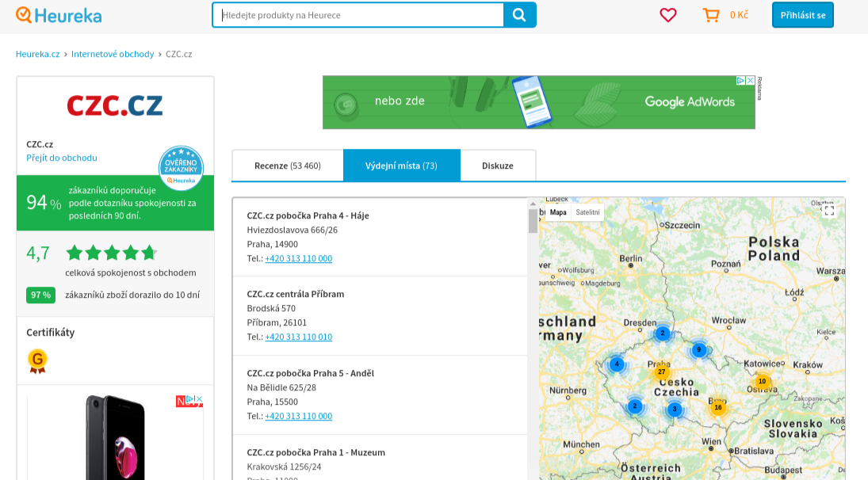
Task: Click the search magnifier button
Action: (519, 15)
